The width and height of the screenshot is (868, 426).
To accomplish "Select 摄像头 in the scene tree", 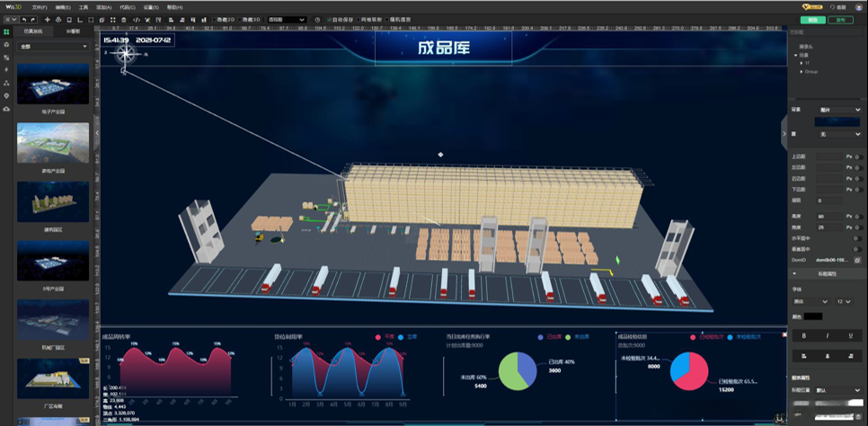I will pyautogui.click(x=805, y=47).
